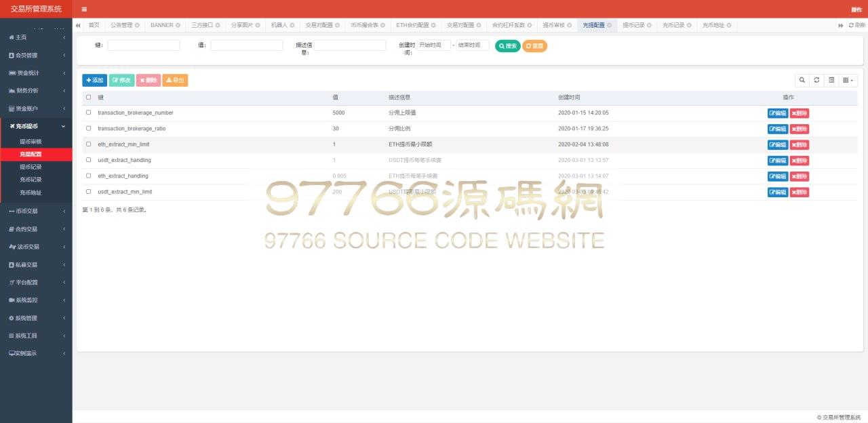868x423 pixels.
Task: Click the pink 删除 toolbar button
Action: pos(149,80)
